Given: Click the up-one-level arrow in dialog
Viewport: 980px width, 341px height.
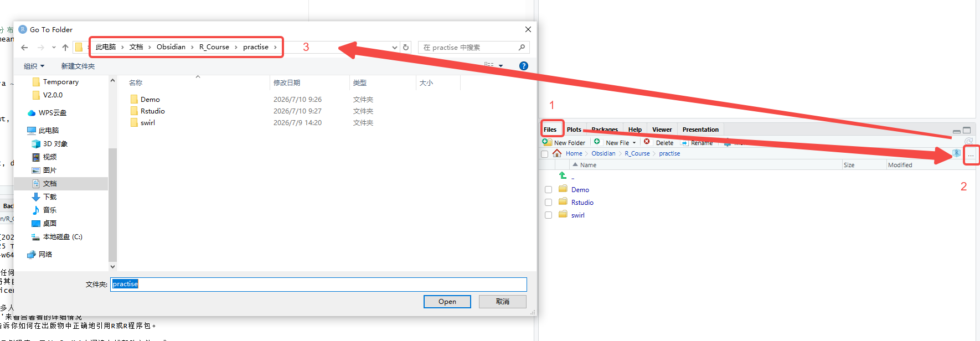Looking at the screenshot, I should 65,48.
